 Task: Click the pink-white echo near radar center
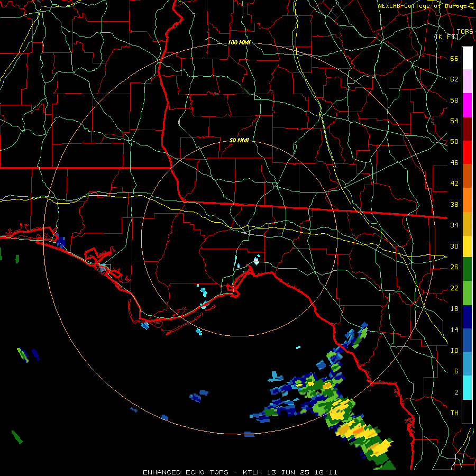(257, 260)
